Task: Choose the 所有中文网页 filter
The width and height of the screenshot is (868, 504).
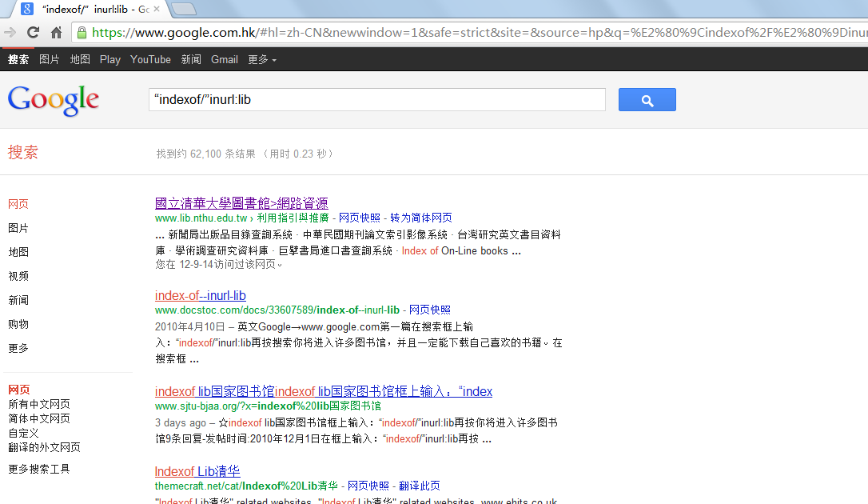Action: pos(38,404)
